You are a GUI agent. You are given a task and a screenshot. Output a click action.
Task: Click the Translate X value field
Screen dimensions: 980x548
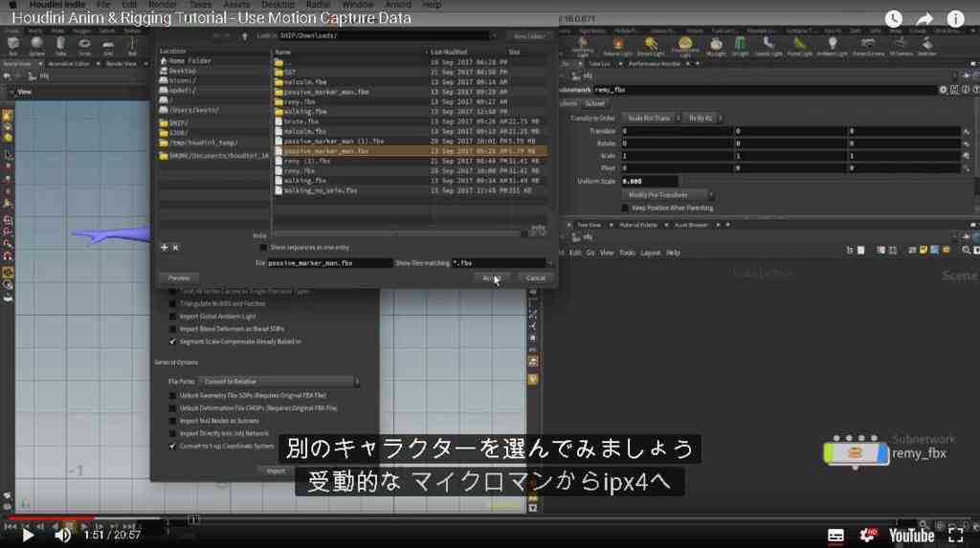(677, 131)
